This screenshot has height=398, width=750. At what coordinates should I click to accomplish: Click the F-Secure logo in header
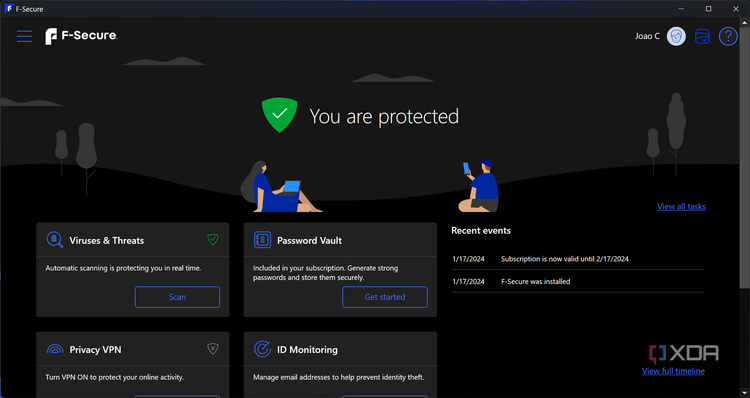tap(81, 36)
